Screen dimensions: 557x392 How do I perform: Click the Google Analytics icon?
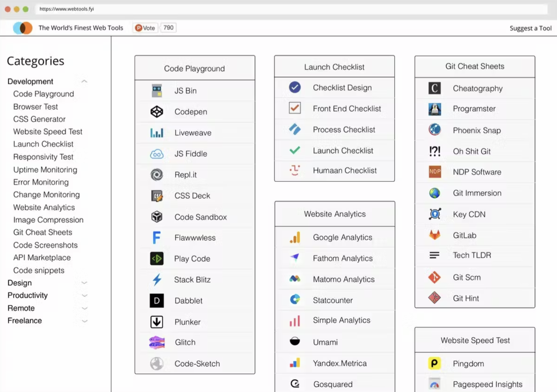coord(295,237)
